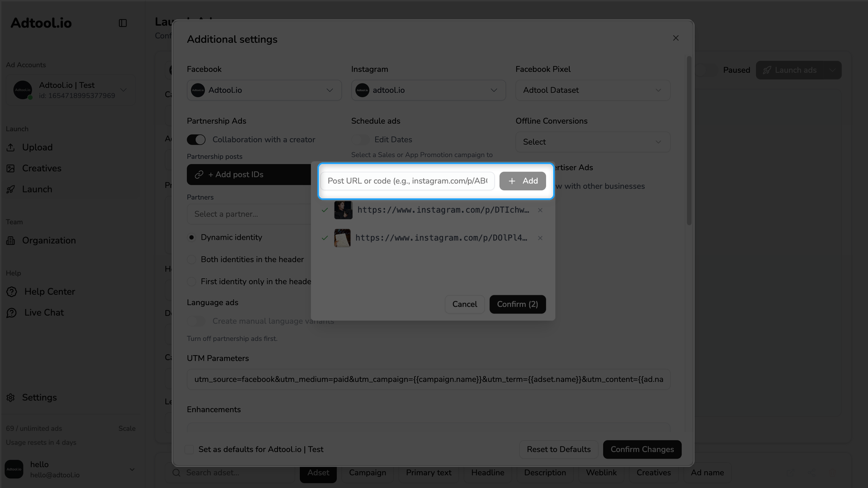Open the Upload page
The width and height of the screenshot is (868, 488).
(x=37, y=147)
